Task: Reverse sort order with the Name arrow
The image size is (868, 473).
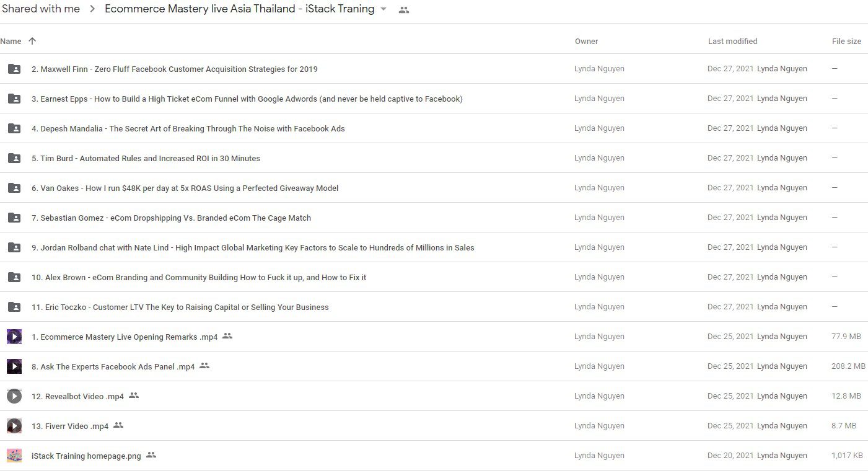Action: [x=32, y=41]
